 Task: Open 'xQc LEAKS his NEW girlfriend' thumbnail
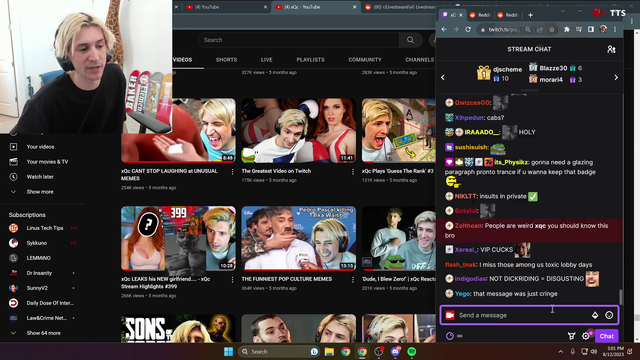(x=178, y=238)
